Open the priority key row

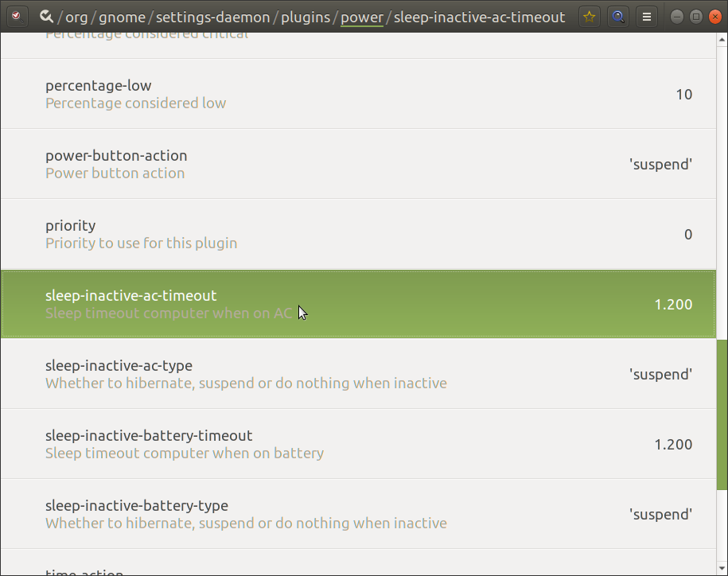[358, 234]
